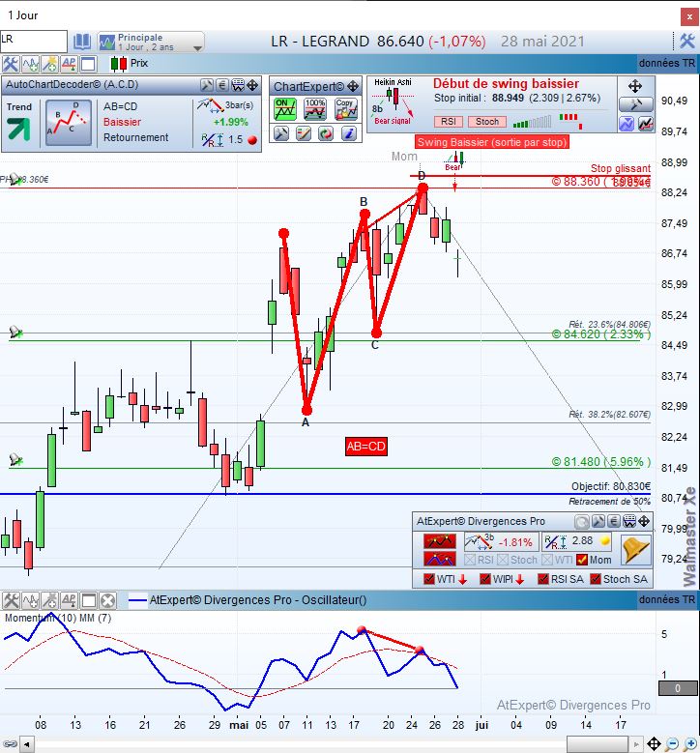This screenshot has width=700, height=753.
Task: Click the Stoch button in swing panel
Action: point(487,122)
